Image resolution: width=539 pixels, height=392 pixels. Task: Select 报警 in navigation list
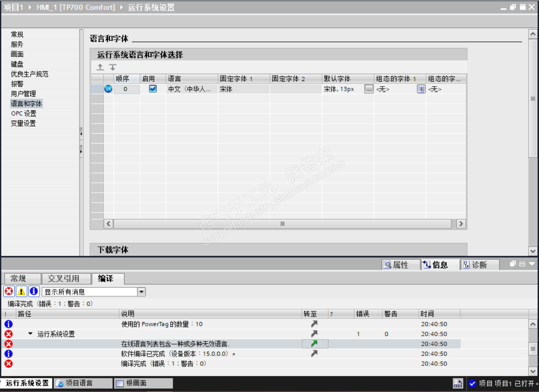[x=17, y=84]
